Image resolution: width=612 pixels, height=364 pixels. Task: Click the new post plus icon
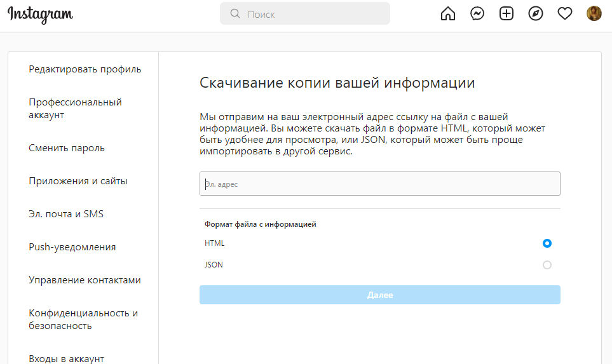pos(507,13)
